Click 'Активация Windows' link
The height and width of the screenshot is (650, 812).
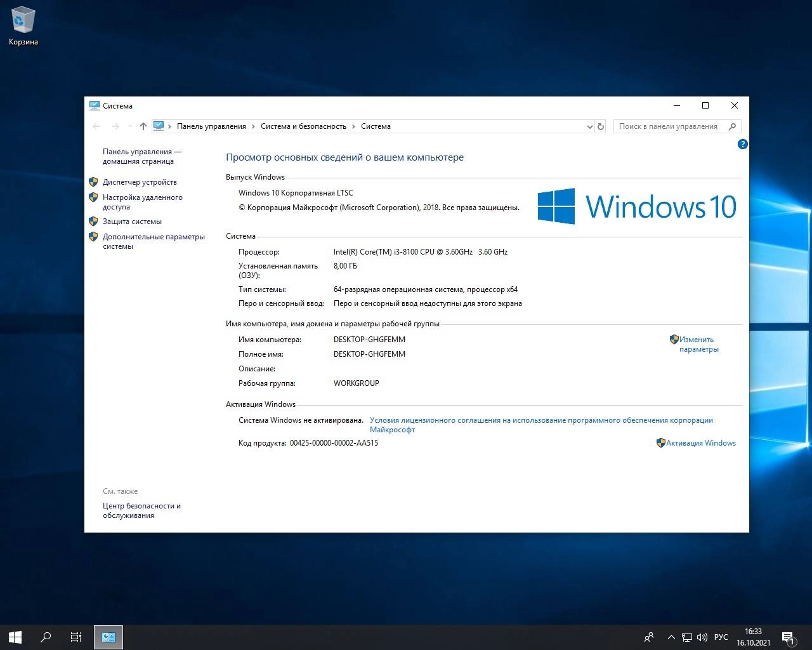701,443
